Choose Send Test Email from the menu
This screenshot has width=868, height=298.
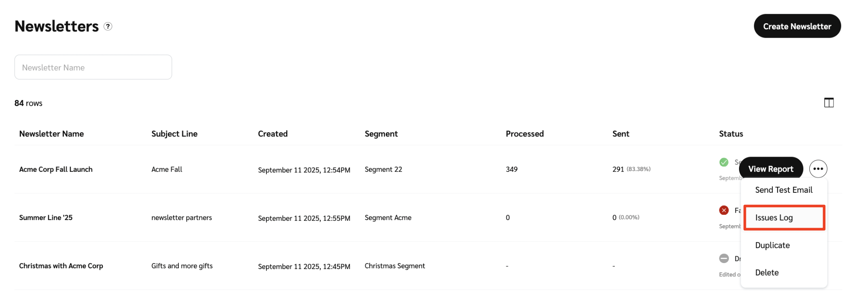[783, 190]
